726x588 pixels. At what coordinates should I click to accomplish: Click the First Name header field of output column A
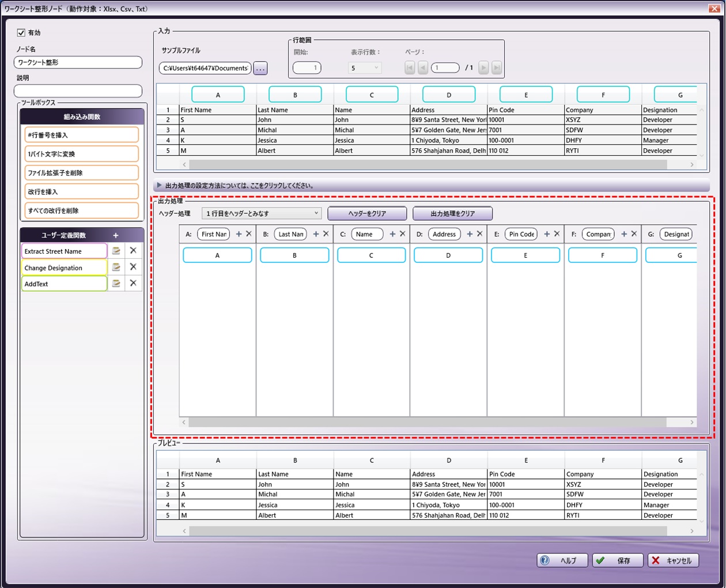point(214,234)
